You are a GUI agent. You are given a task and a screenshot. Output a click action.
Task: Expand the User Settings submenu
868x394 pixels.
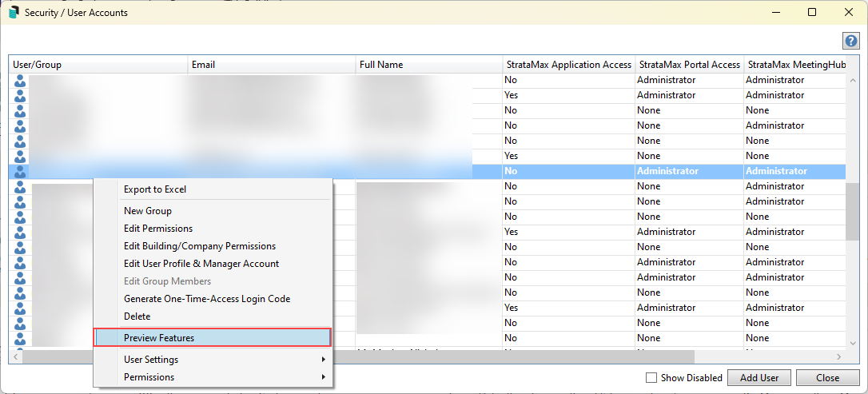(213, 360)
